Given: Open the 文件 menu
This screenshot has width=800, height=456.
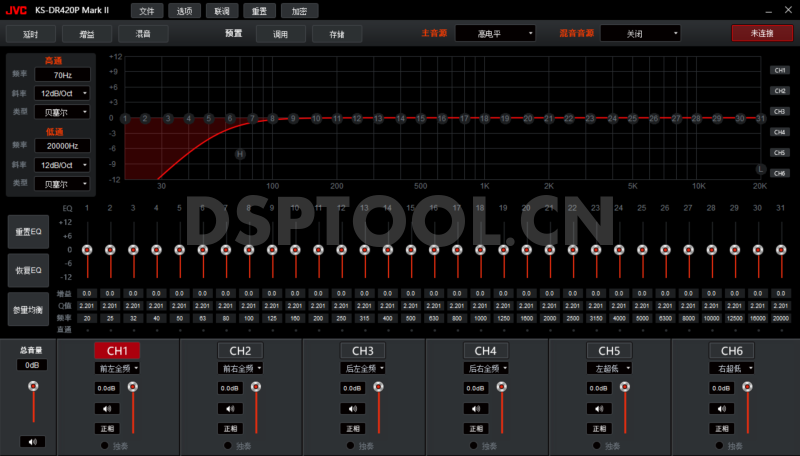Looking at the screenshot, I should click(x=147, y=10).
